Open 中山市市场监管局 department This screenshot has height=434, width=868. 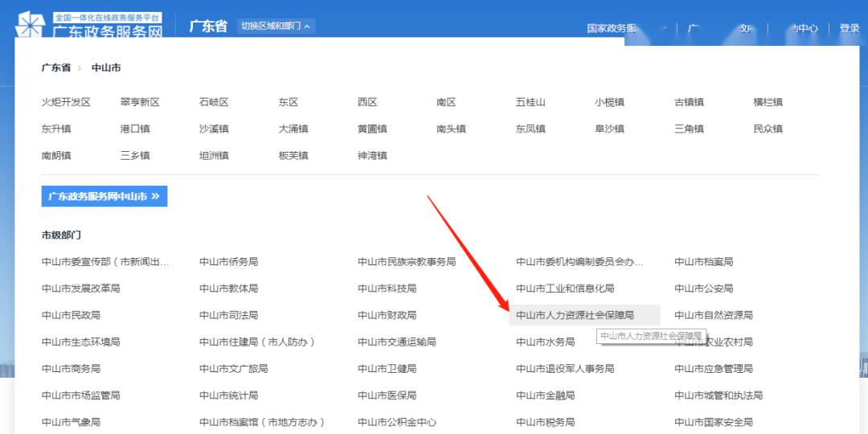[x=80, y=395]
